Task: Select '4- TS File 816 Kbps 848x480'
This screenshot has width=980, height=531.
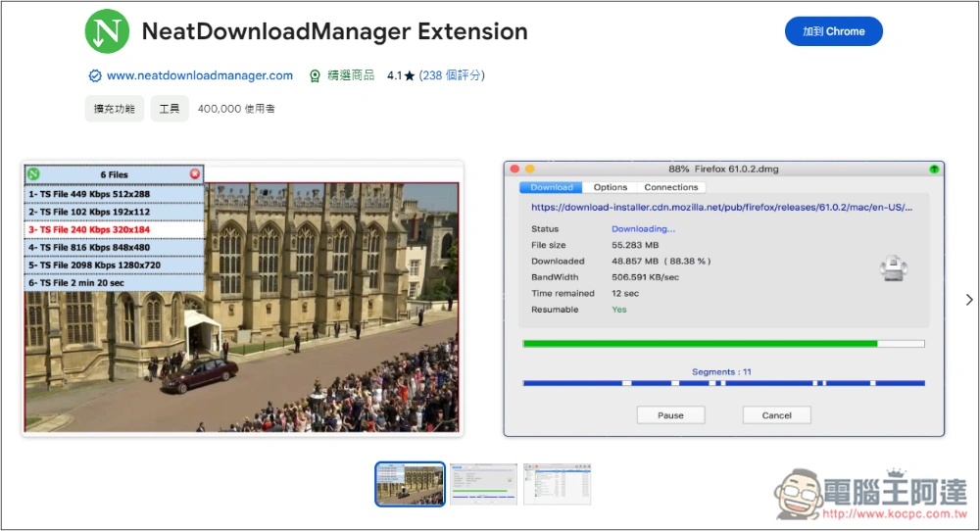Action: 115,248
